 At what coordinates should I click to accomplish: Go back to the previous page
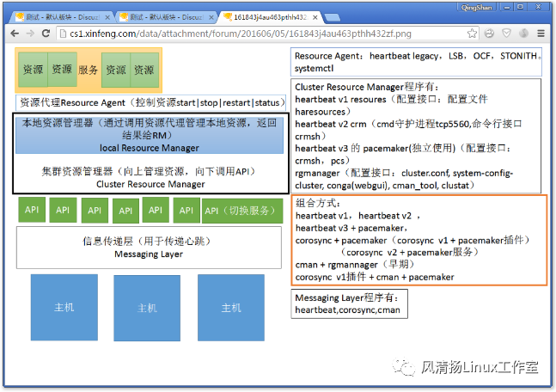(15, 34)
